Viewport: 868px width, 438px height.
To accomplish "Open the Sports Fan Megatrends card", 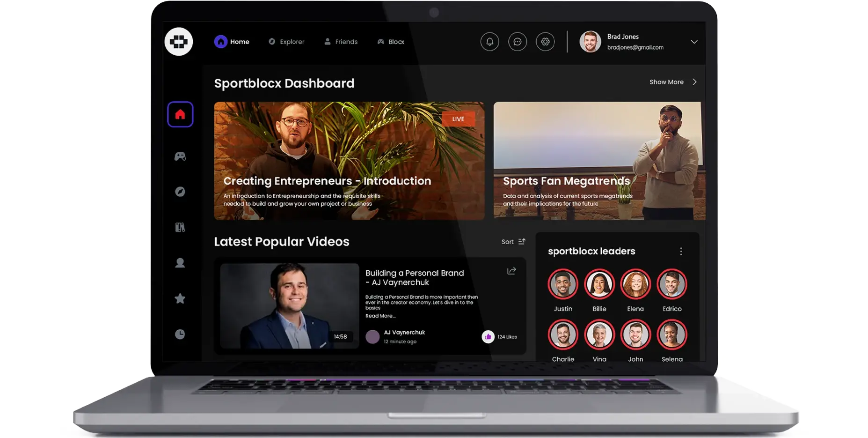I will click(x=599, y=161).
